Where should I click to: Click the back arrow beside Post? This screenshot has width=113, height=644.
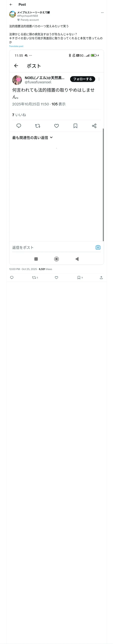coord(11,5)
